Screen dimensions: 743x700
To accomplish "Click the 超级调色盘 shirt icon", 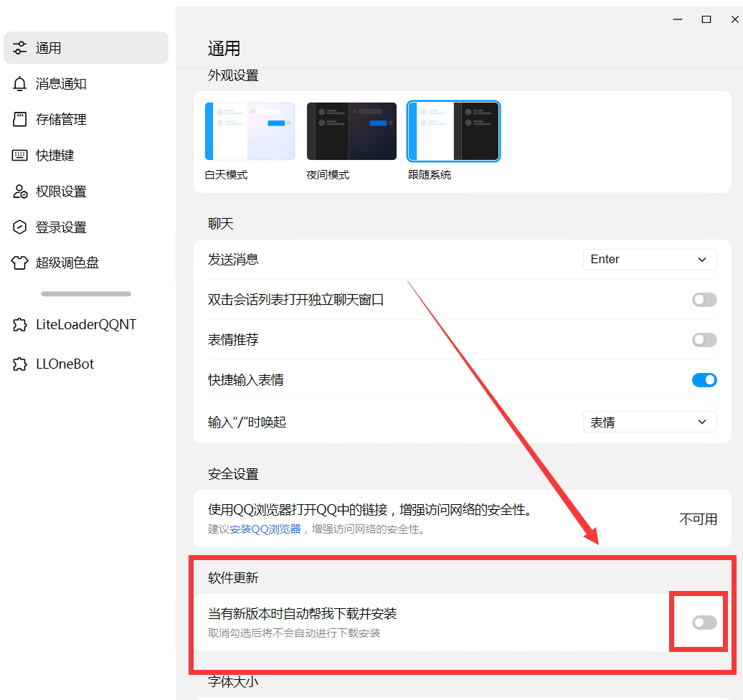I will 20,263.
